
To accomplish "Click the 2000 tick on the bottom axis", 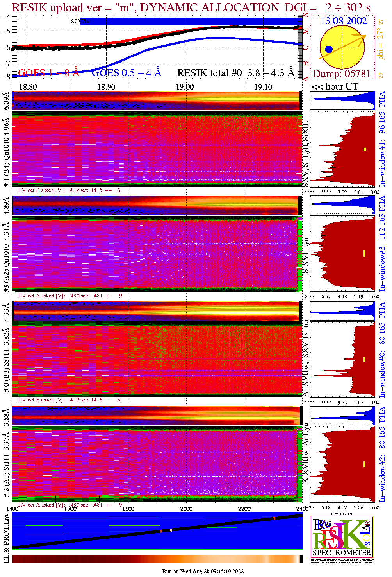I will [x=186, y=509].
